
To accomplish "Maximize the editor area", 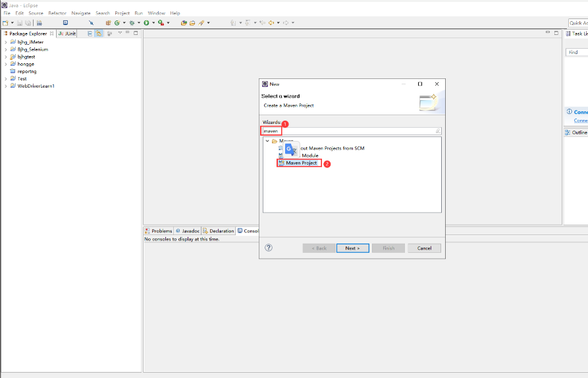I will 556,33.
